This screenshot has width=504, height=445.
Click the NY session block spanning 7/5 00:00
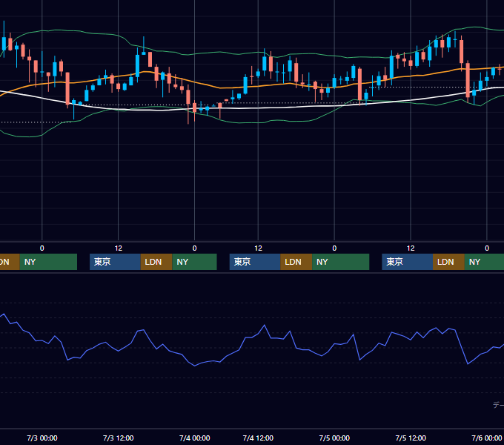[x=341, y=262]
